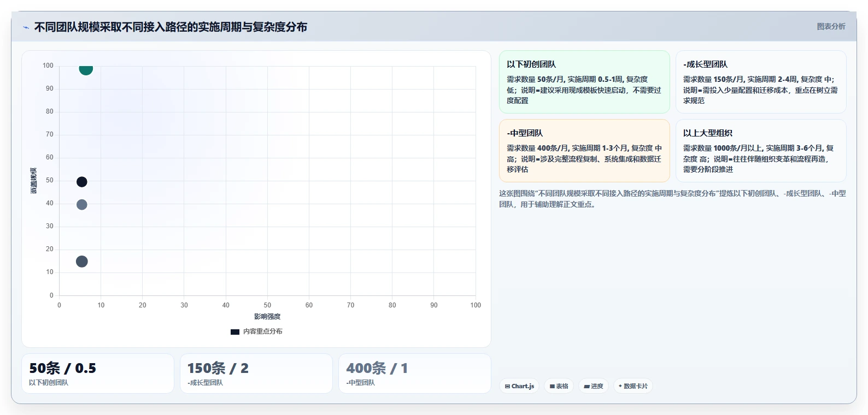Screen dimensions: 868x415
Task: Open the -中型团队 orange info card
Action: click(x=584, y=151)
